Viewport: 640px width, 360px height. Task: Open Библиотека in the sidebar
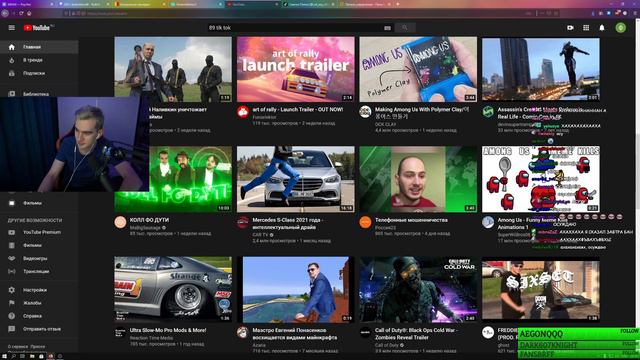pos(39,94)
